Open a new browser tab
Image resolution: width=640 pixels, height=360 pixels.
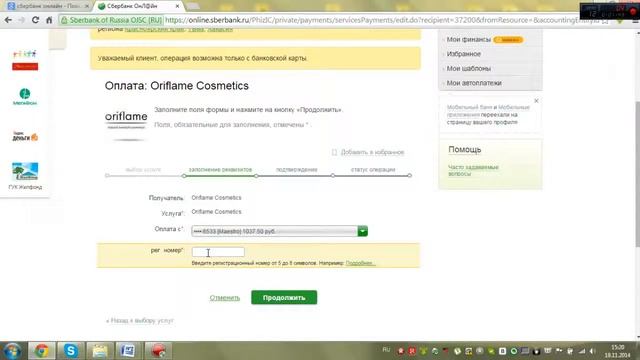click(193, 6)
